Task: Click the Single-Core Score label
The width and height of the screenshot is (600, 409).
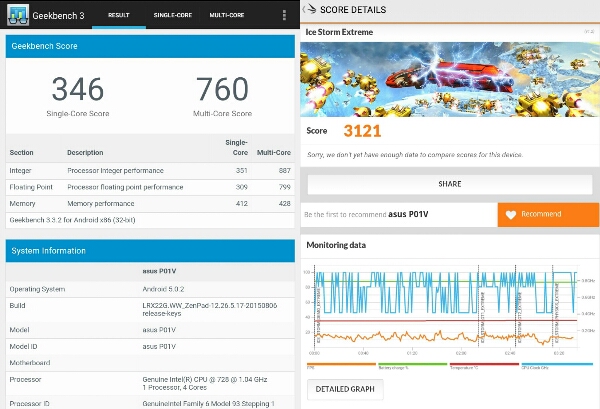Action: [x=78, y=114]
